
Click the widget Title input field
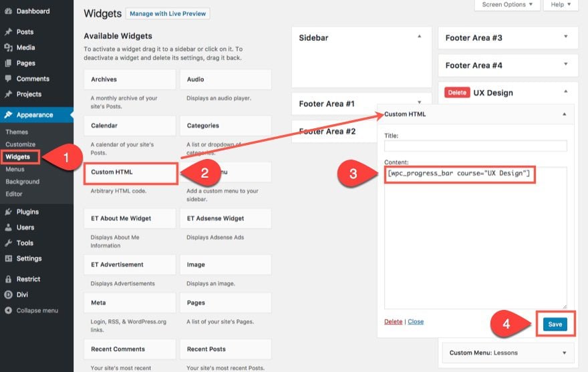coord(475,146)
